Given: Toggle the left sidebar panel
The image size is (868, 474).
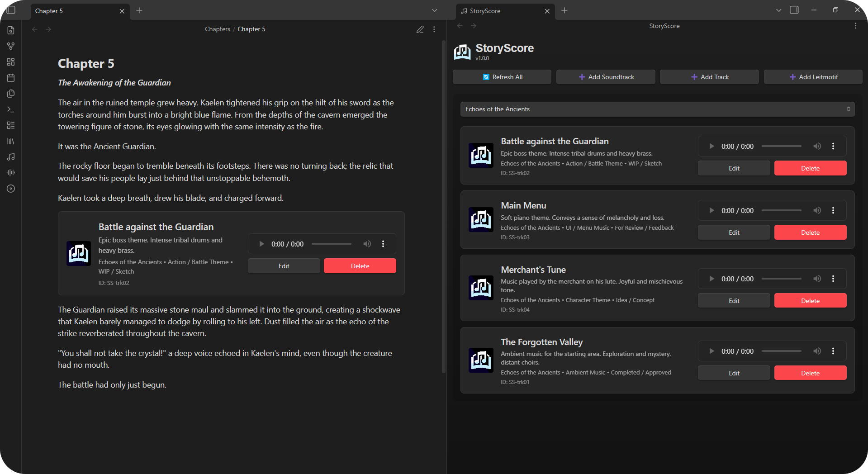Looking at the screenshot, I should click(11, 10).
